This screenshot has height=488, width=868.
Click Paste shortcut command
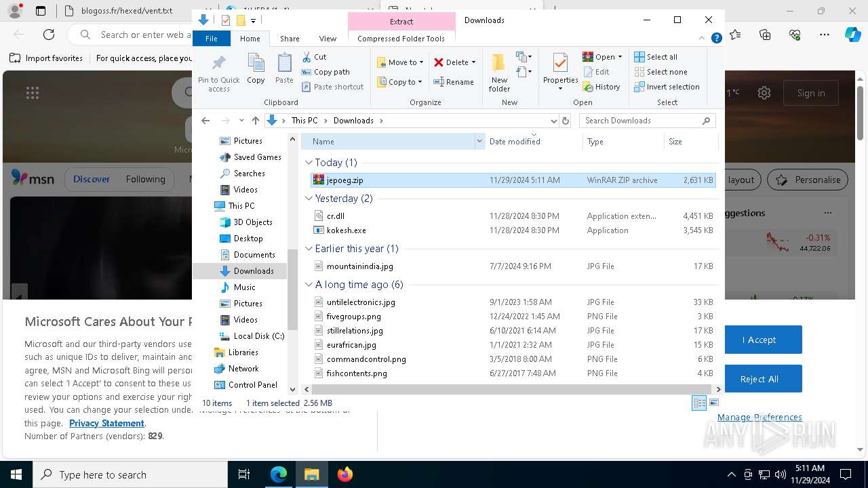click(332, 87)
